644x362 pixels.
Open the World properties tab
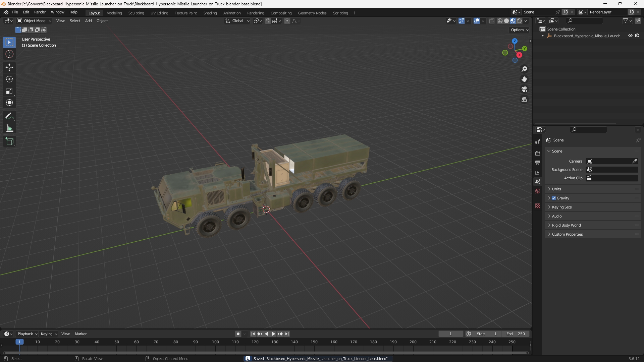(538, 191)
